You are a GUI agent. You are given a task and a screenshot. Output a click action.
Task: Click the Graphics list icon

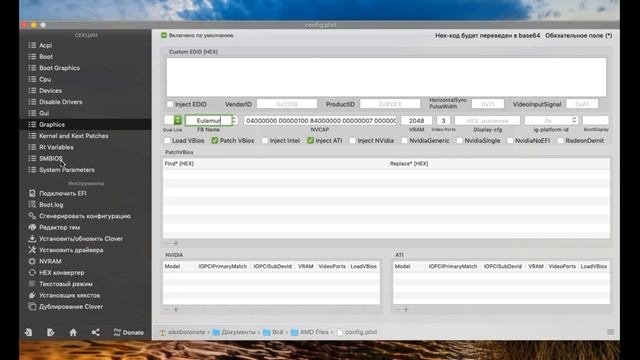pyautogui.click(x=32, y=124)
